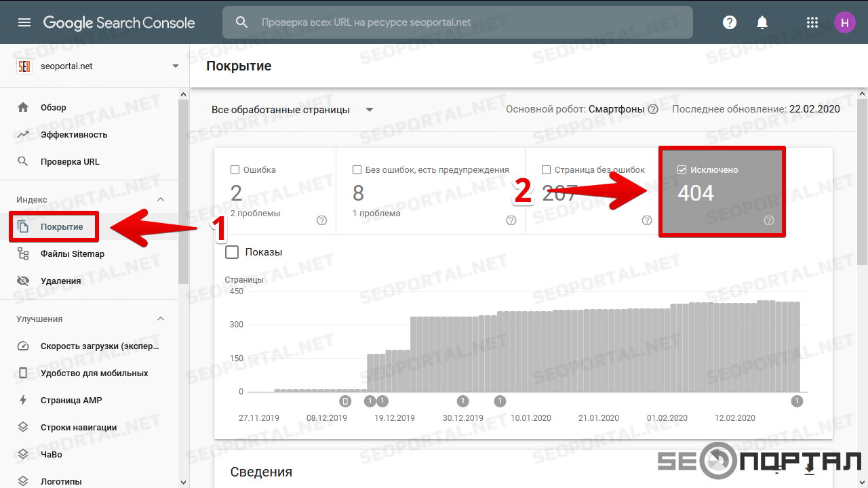Screen dimensions: 868x488
Task: Collapse the Улучшения sidebar section
Action: [161, 319]
